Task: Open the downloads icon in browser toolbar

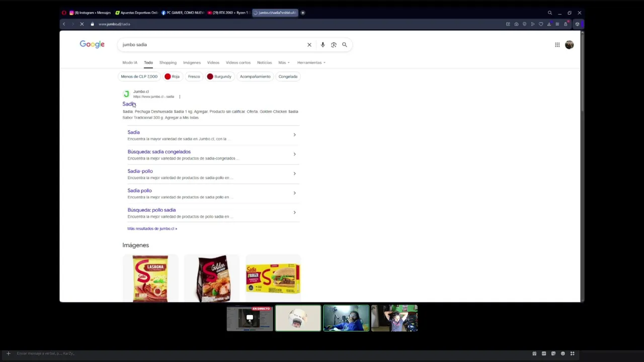Action: click(x=549, y=24)
